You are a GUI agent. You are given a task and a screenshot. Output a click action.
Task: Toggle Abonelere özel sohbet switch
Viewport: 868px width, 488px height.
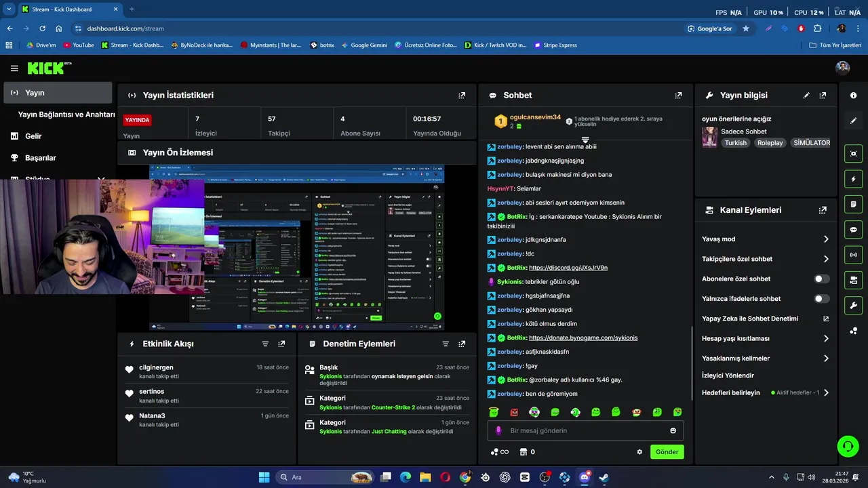coord(821,279)
